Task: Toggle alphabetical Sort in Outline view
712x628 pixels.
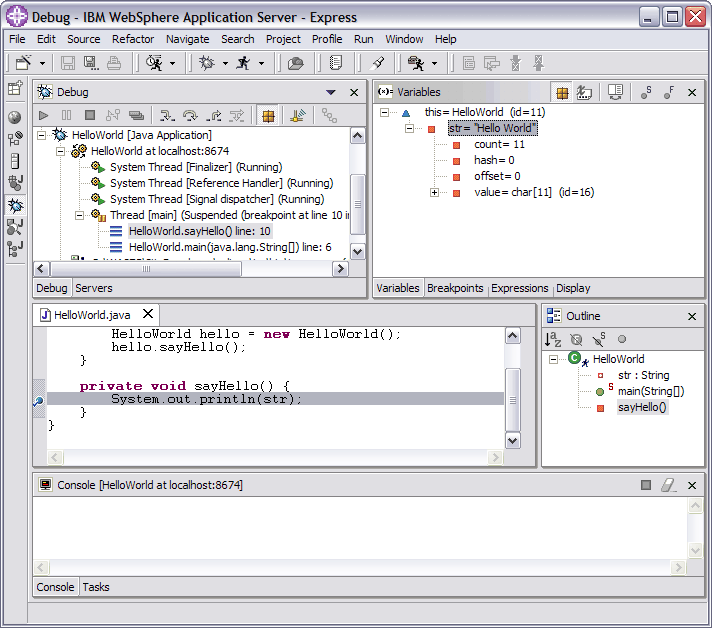Action: tap(553, 339)
